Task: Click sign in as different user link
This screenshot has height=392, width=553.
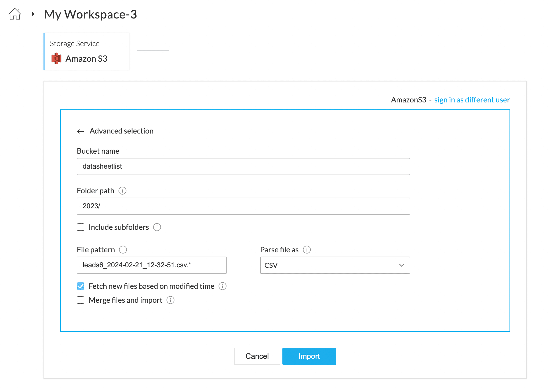Action: tap(472, 100)
